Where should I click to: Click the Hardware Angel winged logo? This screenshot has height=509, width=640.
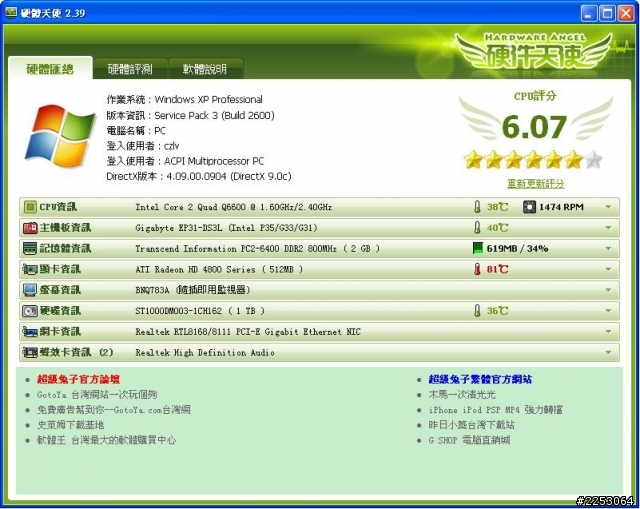[x=534, y=52]
